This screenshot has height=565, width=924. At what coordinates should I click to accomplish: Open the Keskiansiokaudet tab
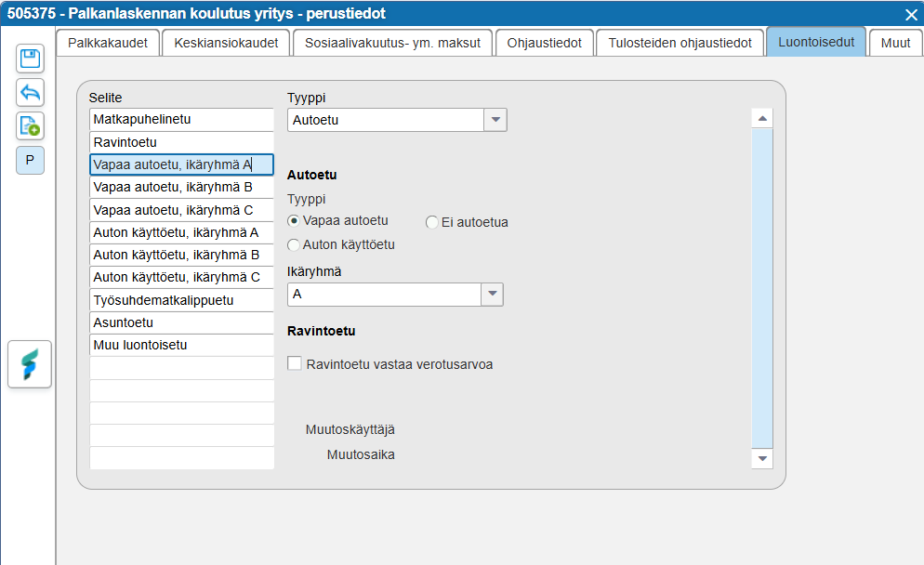click(226, 43)
